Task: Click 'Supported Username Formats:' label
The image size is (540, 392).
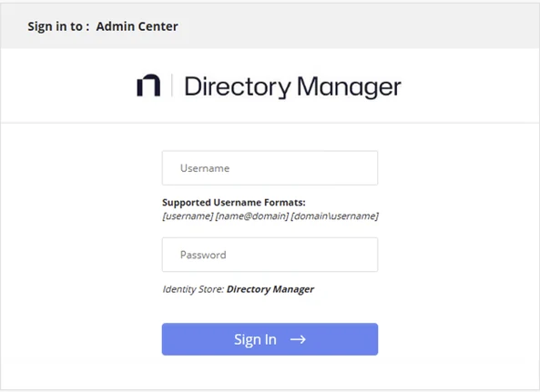Action: (x=234, y=203)
